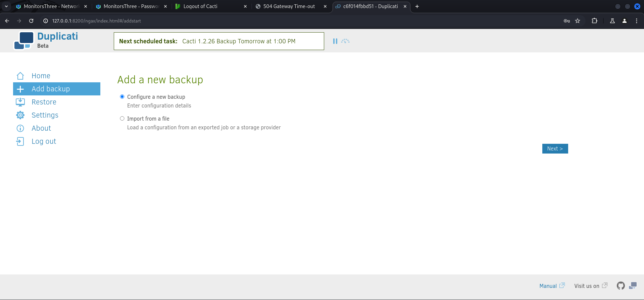Click the throttle speed gauge icon
This screenshot has width=644, height=300.
(345, 41)
